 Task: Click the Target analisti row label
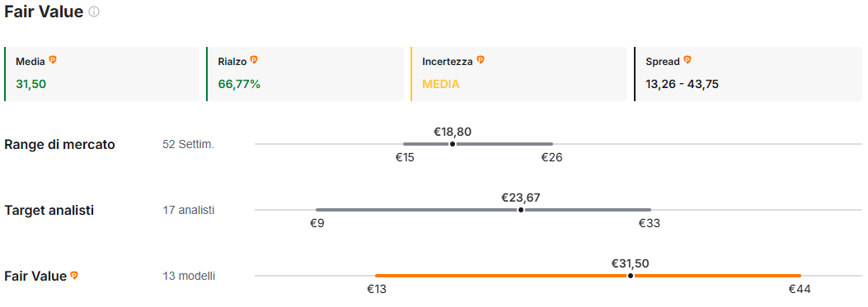tap(49, 210)
